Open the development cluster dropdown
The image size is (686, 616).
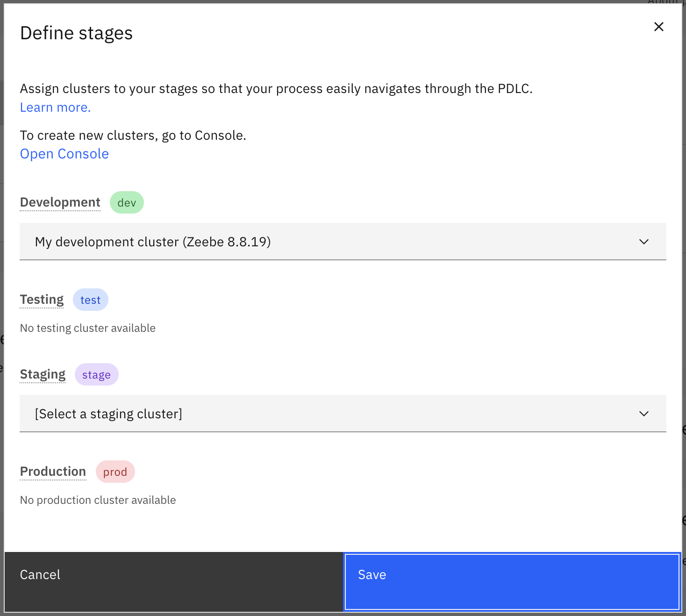327,242
